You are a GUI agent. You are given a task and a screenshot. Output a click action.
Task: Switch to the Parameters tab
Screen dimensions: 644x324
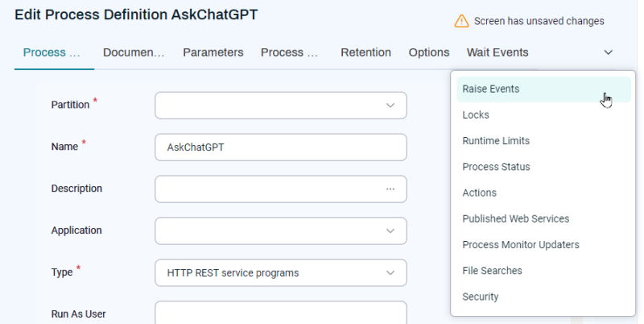coord(213,52)
